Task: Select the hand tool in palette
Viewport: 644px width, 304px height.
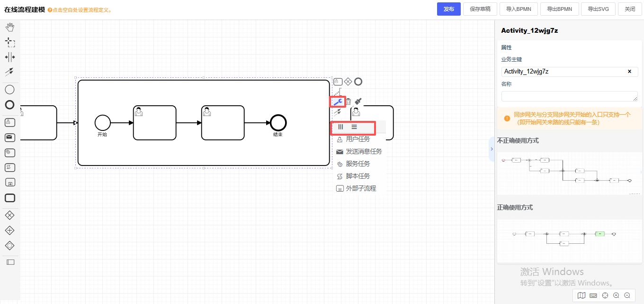Action: (9, 28)
